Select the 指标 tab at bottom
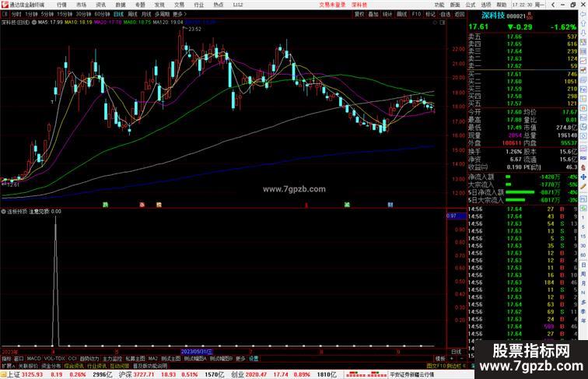 (6, 359)
